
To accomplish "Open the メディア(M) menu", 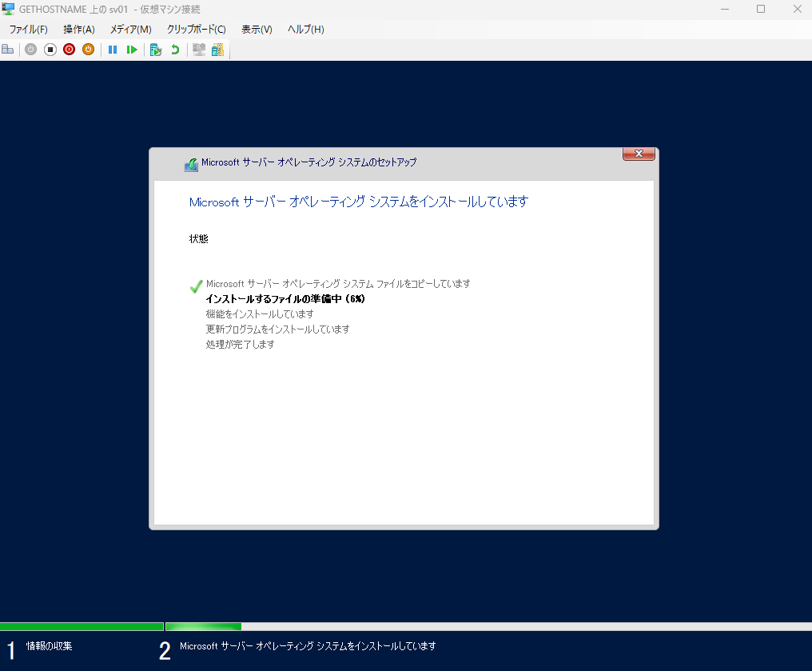I will 130,30.
